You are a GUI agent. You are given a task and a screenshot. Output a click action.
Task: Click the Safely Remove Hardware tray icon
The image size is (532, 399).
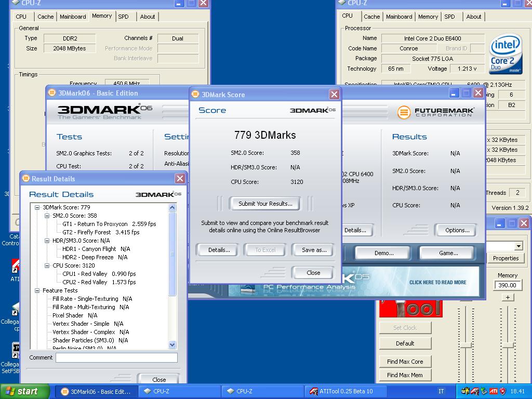pos(484,391)
